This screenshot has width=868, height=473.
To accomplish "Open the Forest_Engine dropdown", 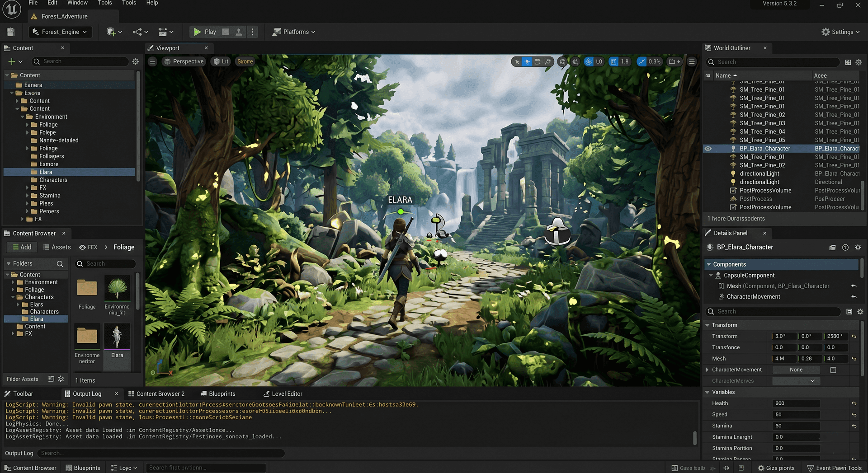I will coord(60,32).
